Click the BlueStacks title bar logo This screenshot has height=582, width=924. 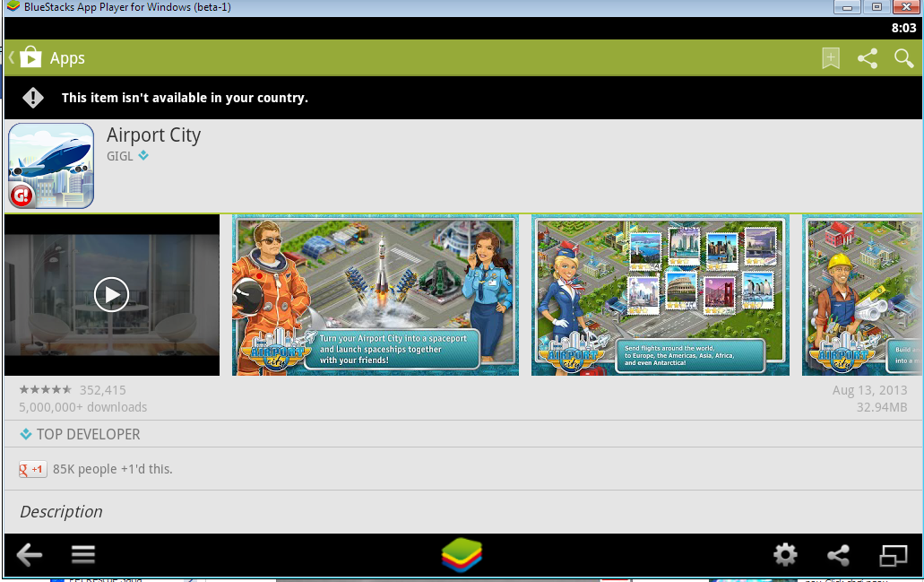tap(13, 6)
